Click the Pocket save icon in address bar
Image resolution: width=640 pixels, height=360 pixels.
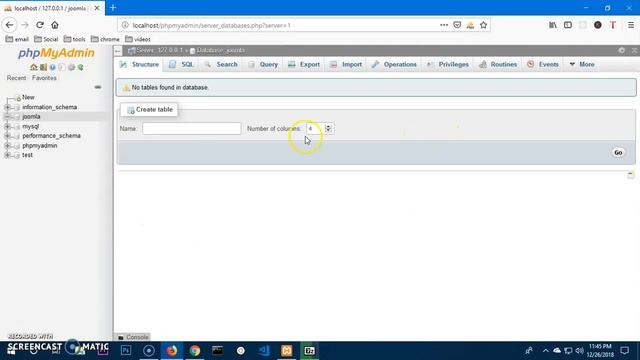[457, 25]
